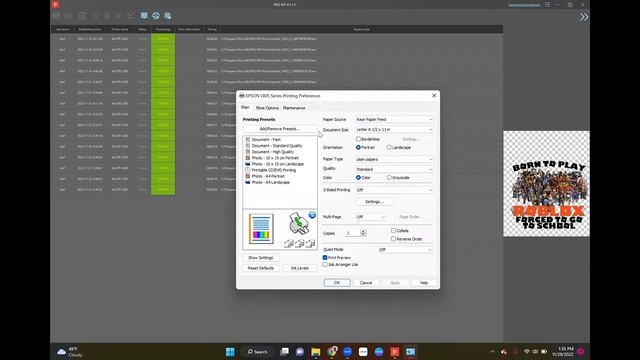
Task: Enable Job Arranger Lite
Action: [x=325, y=264]
